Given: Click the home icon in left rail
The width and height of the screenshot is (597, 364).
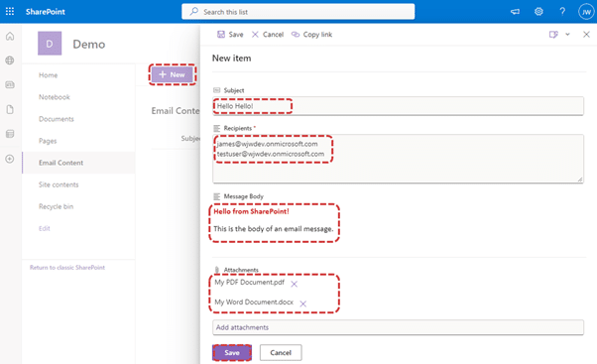Looking at the screenshot, I should coord(10,36).
